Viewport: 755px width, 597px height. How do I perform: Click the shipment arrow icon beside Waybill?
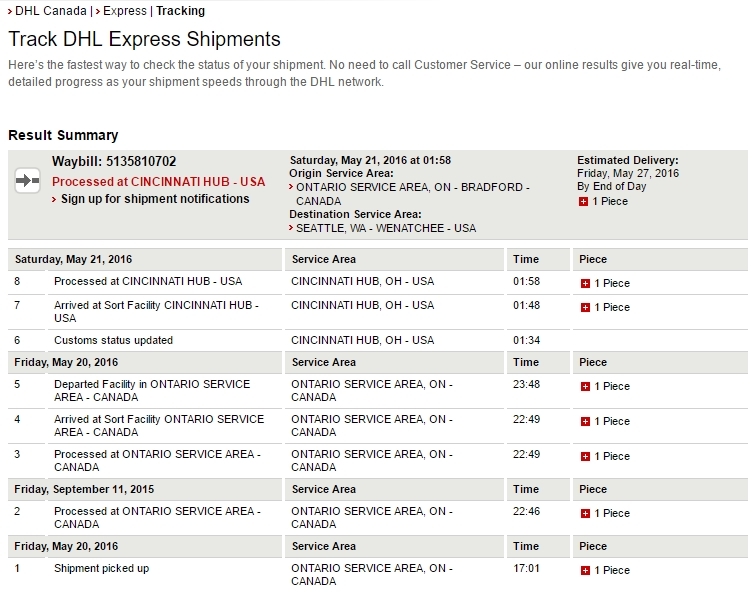point(27,180)
